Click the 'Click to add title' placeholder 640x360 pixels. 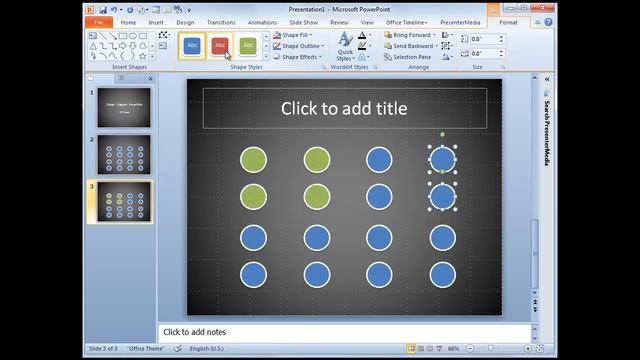[x=344, y=109]
